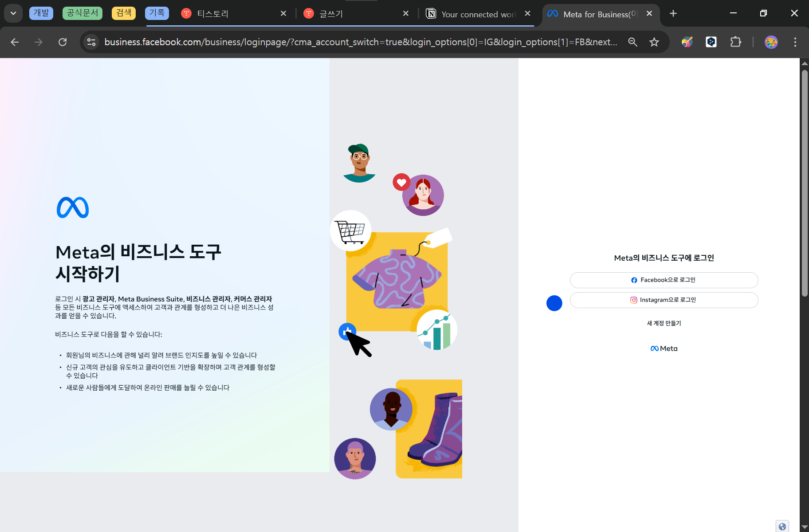The width and height of the screenshot is (809, 532).
Task: Click the red-haired woman avatar
Action: tap(423, 195)
